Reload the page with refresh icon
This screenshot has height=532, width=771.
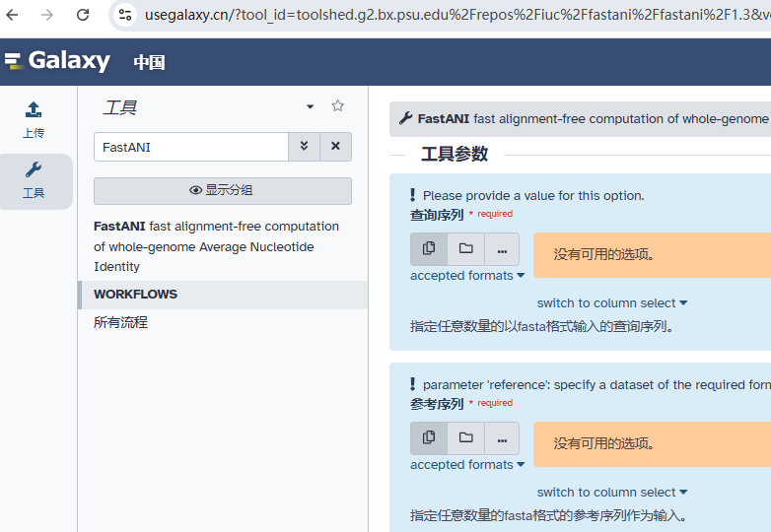pos(83,15)
